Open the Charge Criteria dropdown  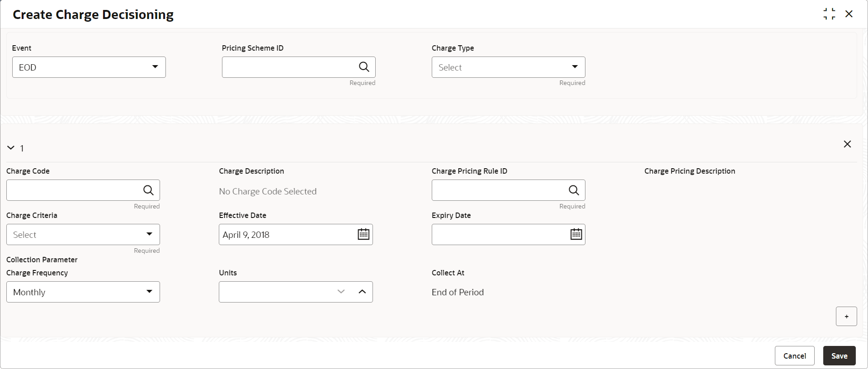(83, 235)
